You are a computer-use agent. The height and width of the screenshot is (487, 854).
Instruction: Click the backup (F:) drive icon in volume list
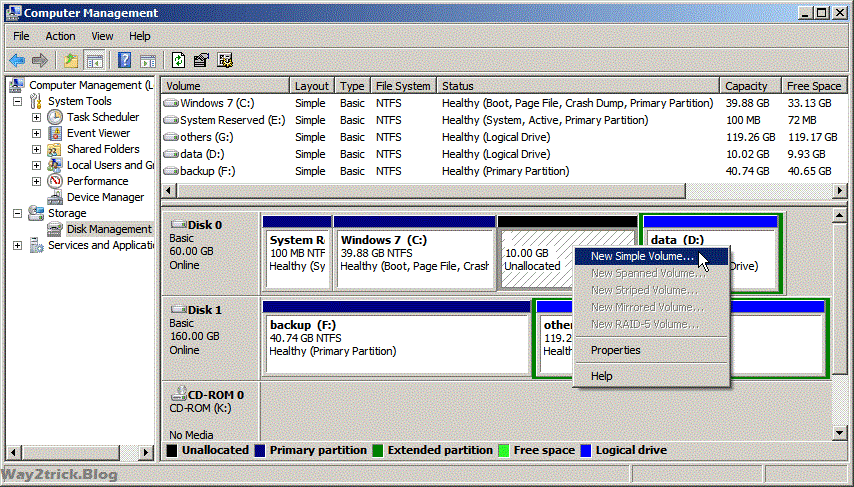[x=171, y=171]
